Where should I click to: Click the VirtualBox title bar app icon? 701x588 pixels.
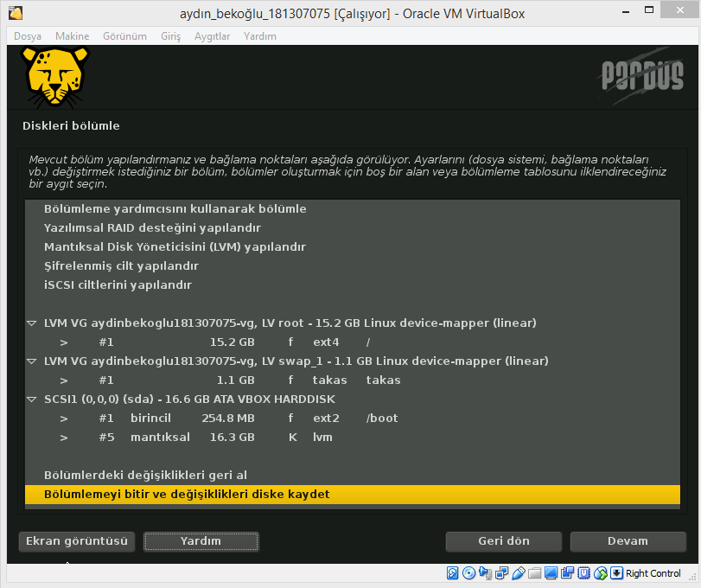tap(16, 13)
